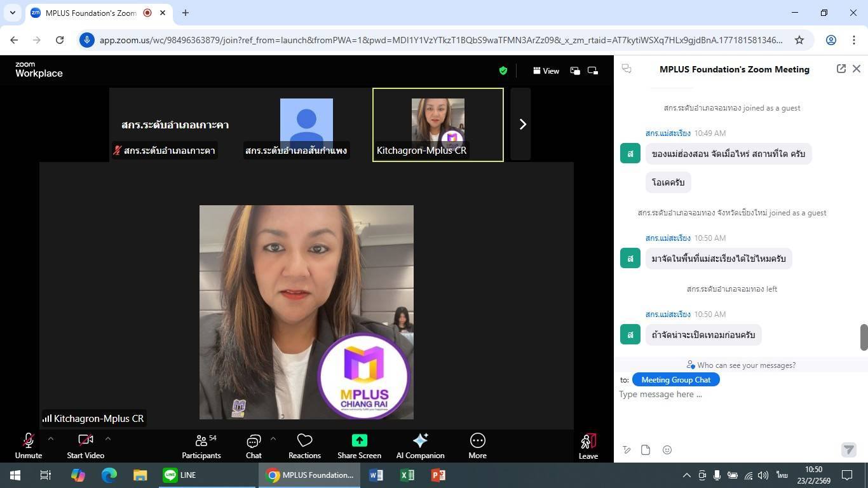Pop out the chat panel
The width and height of the screenshot is (868, 488).
pos(841,69)
